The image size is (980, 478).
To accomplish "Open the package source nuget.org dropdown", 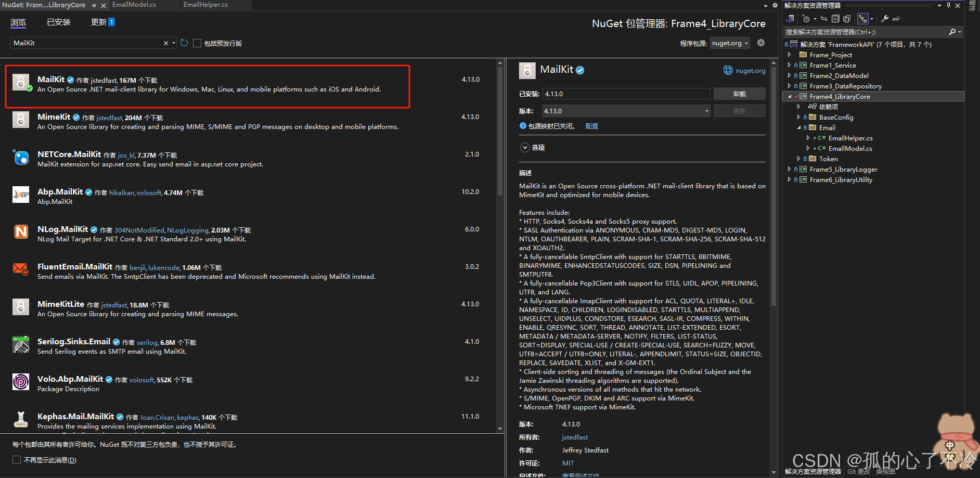I will tap(730, 43).
